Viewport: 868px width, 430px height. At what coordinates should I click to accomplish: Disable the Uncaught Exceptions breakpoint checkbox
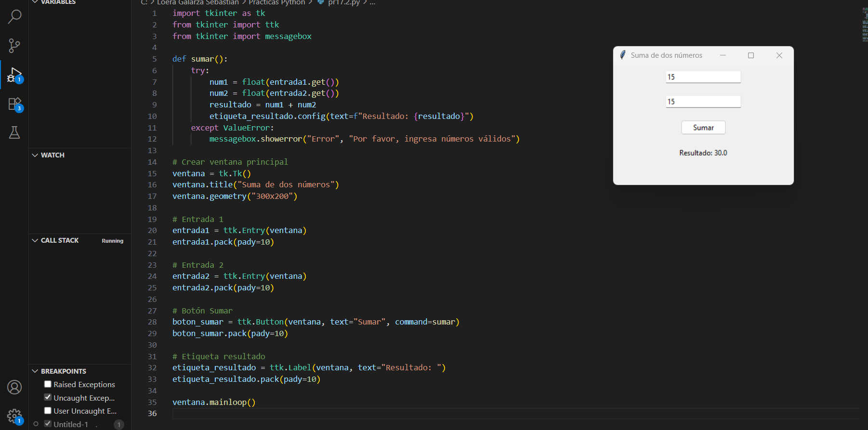point(48,397)
